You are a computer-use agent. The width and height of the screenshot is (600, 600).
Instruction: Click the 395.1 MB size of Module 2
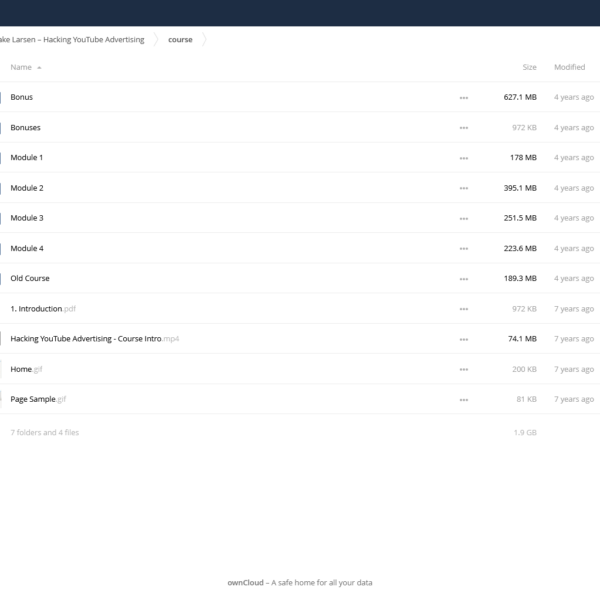pos(520,188)
